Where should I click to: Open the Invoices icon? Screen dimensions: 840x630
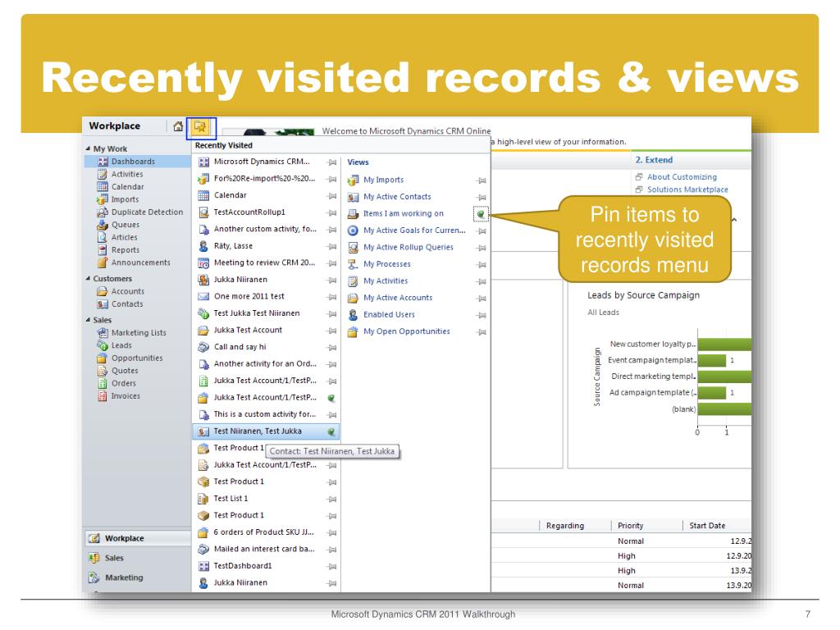103,396
